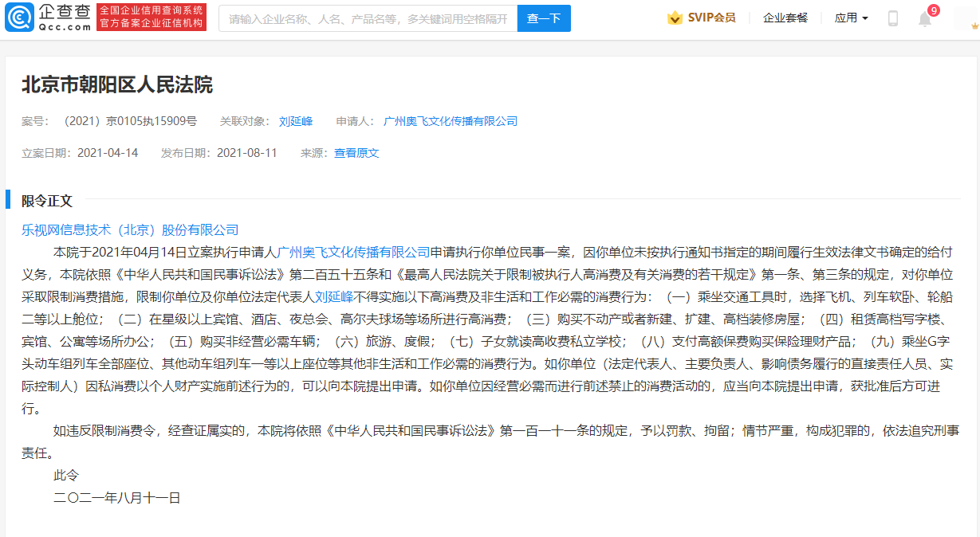The height and width of the screenshot is (537, 980).
Task: Click the red 全国企业信用查询系统 banner badge
Action: [x=152, y=18]
